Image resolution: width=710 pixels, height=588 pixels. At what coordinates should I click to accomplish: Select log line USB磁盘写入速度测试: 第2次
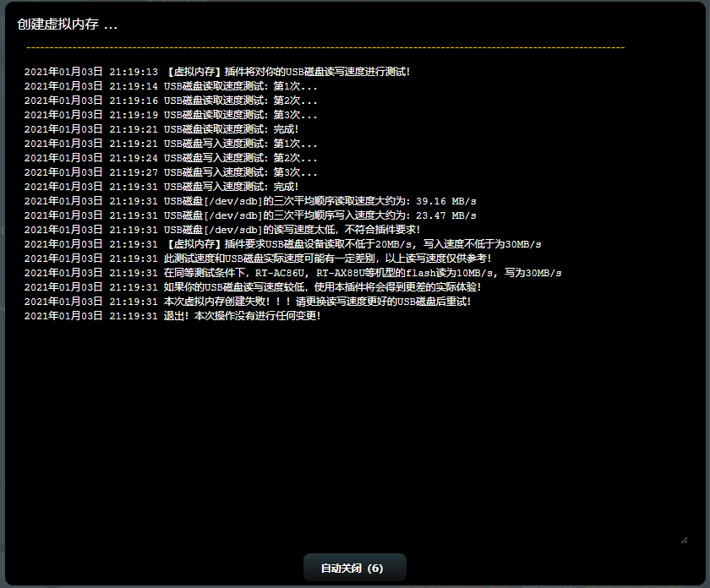(x=171, y=158)
